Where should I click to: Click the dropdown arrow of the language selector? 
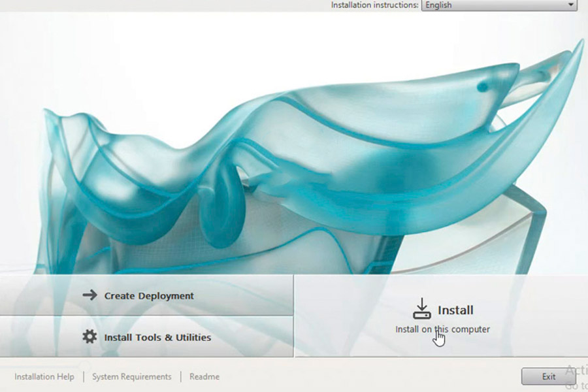(x=570, y=5)
